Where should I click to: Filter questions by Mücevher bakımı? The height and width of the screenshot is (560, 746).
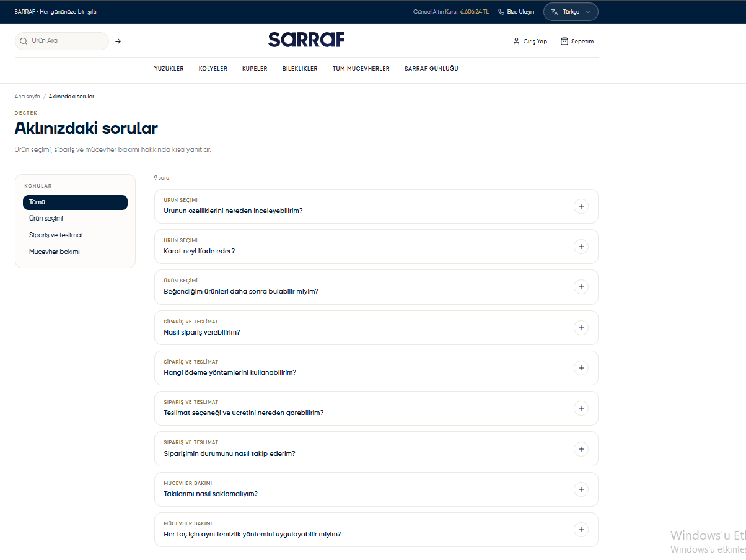[x=75, y=252]
